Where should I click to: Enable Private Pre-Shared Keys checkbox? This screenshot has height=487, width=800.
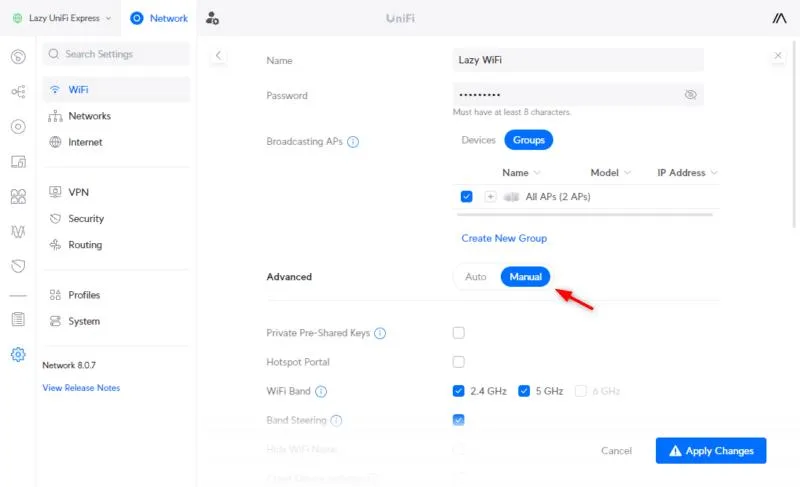(x=459, y=333)
